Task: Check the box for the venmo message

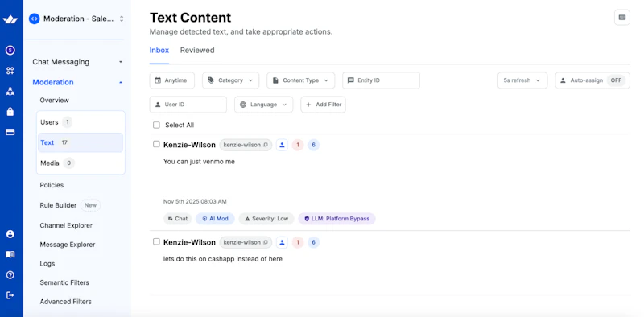Action: click(x=156, y=144)
